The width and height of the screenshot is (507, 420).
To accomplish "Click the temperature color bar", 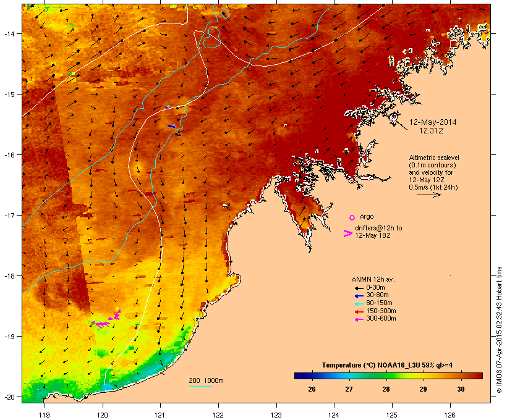I will (388, 376).
